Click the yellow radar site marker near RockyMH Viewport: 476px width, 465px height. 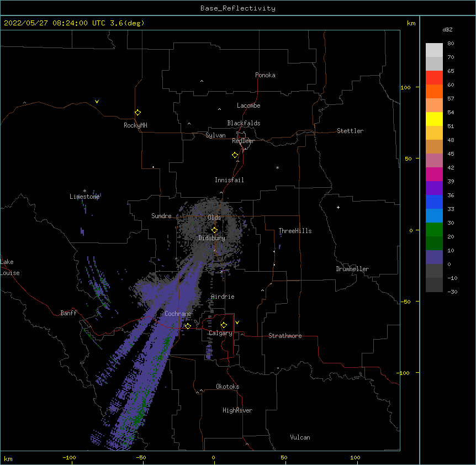(x=138, y=113)
